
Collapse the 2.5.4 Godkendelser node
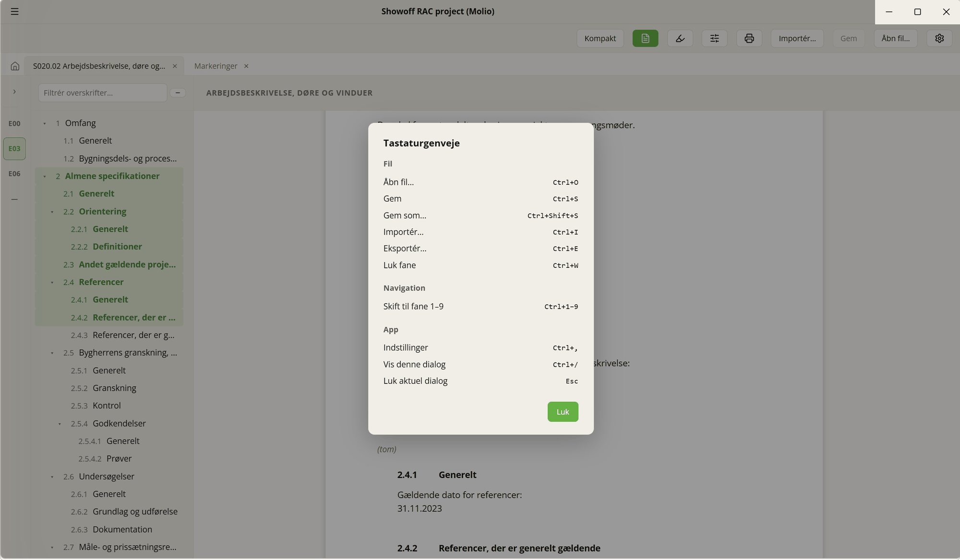point(60,424)
